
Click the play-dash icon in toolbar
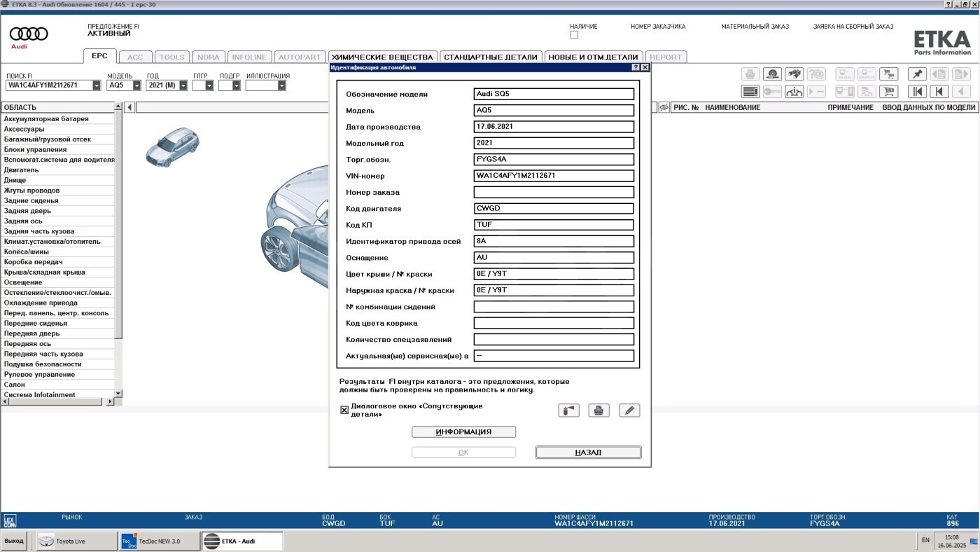click(x=816, y=91)
